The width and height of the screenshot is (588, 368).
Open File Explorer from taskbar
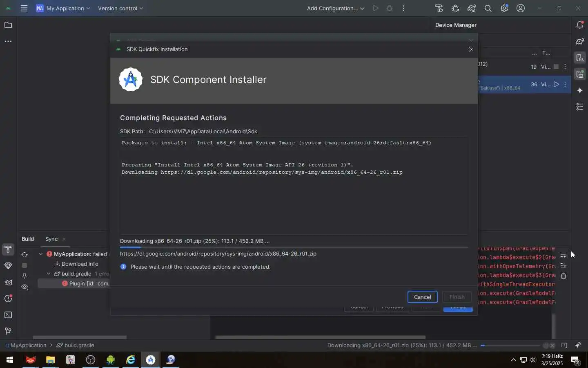(50, 360)
